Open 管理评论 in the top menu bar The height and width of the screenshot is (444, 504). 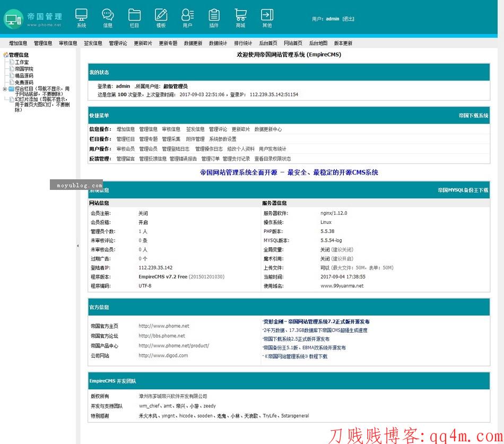pyautogui.click(x=118, y=43)
